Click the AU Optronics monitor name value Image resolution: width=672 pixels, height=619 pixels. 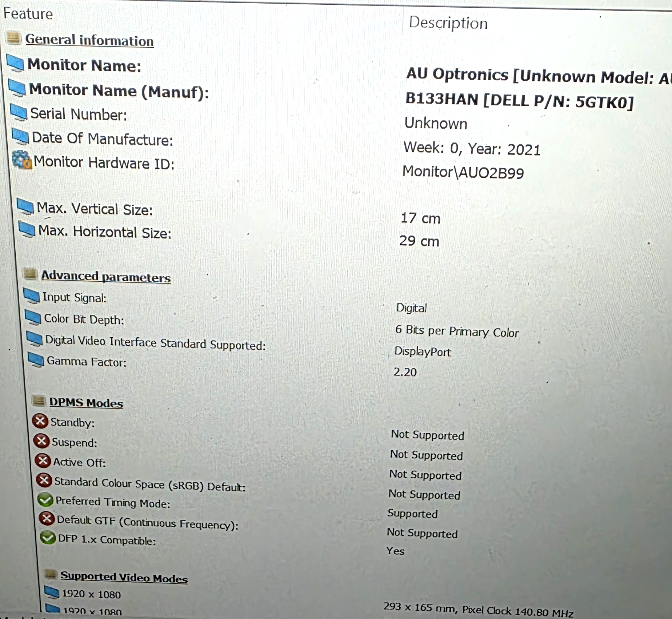[539, 76]
